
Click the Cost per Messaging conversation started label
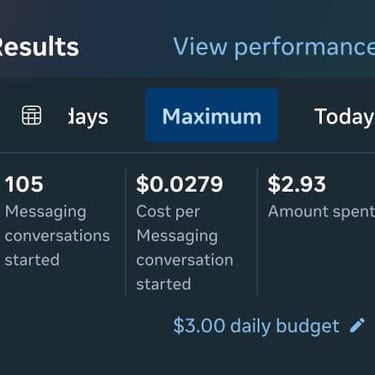click(184, 248)
